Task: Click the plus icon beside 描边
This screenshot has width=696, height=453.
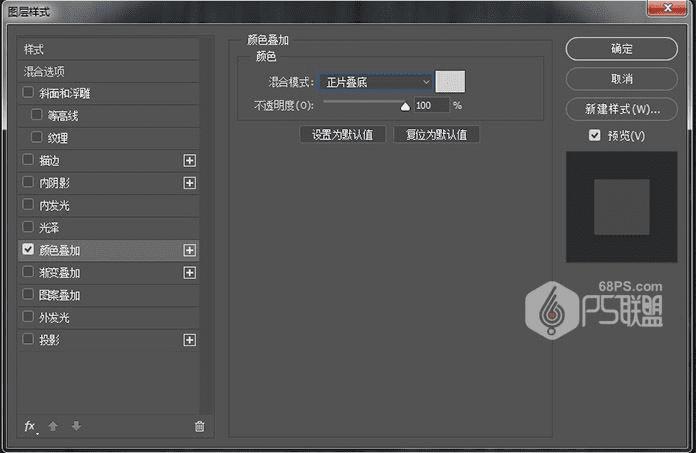Action: 190,161
